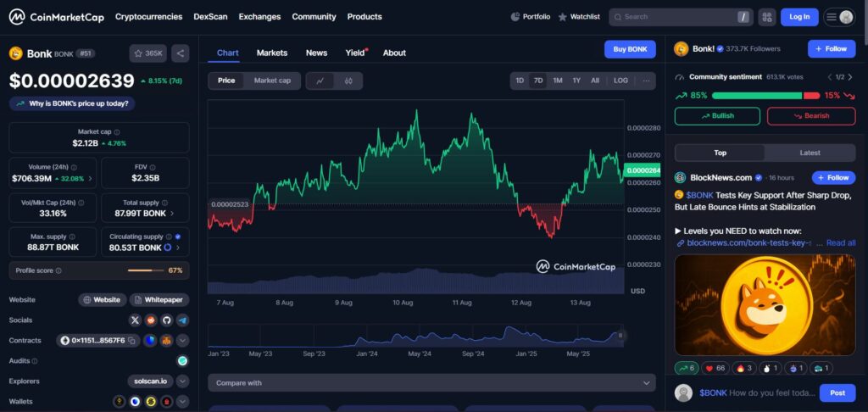Open the Compare with dropdown
This screenshot has width=868, height=412.
(431, 382)
